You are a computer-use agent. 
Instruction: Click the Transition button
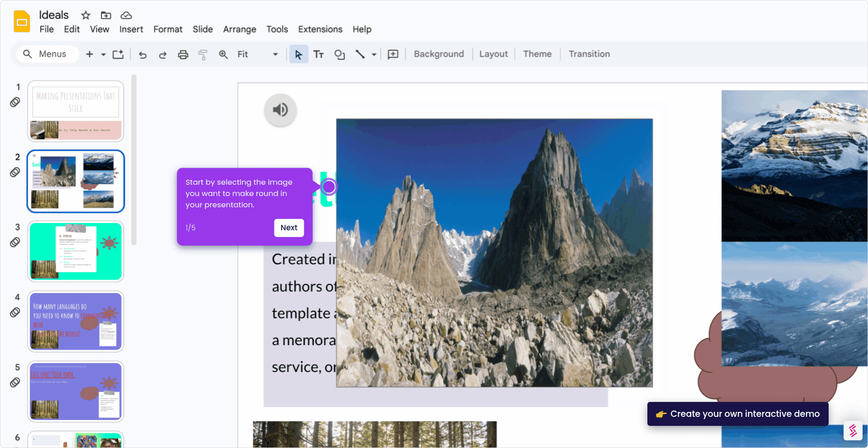click(x=589, y=54)
